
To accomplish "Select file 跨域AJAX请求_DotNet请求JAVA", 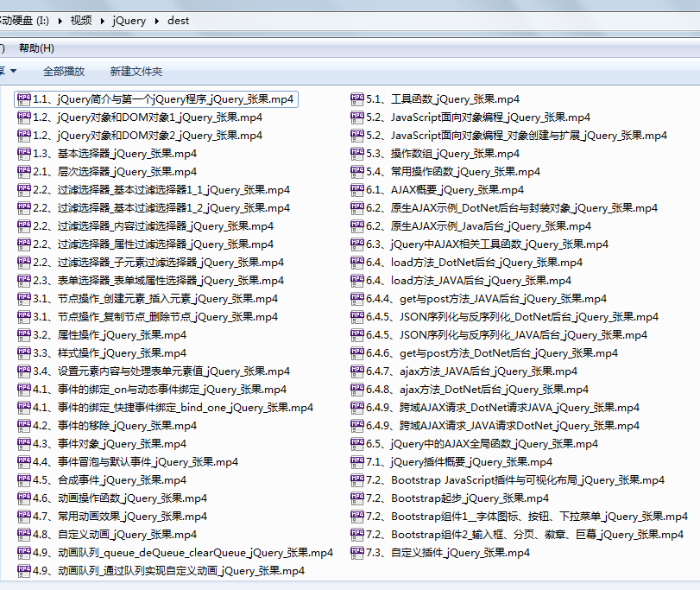I will click(x=495, y=408).
